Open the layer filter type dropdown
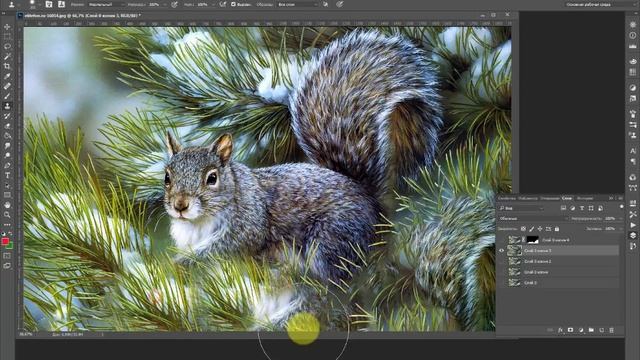Viewport: 640px width, 360px height. coord(522,208)
